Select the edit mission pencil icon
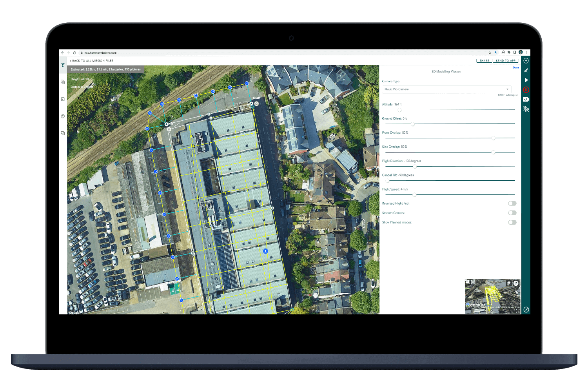Screen dimensions: 588x392 pyautogui.click(x=526, y=70)
